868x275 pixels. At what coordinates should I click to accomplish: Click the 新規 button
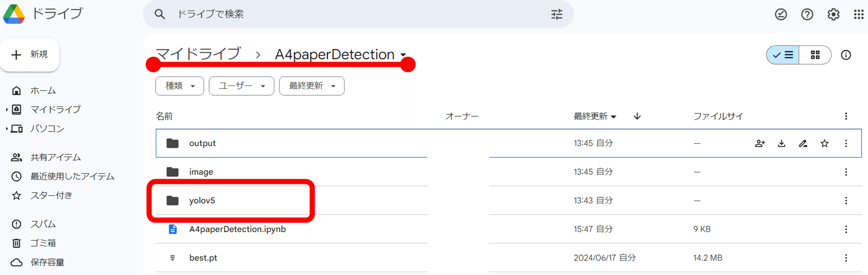30,55
